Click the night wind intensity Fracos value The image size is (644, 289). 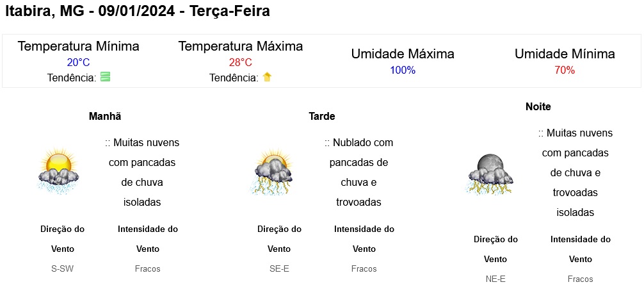coord(581,279)
